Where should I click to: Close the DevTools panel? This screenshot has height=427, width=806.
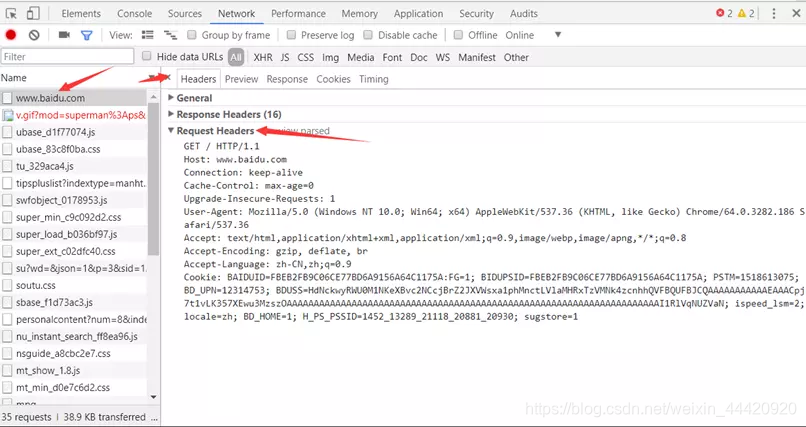coord(796,13)
